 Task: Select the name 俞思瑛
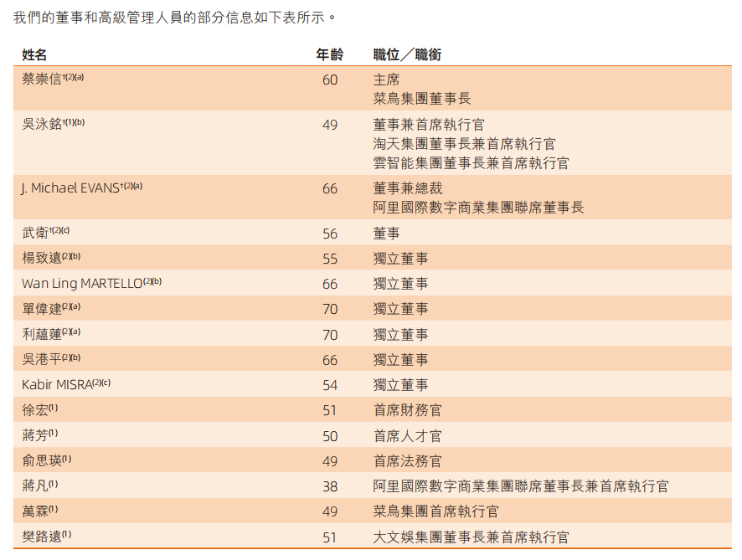click(x=42, y=460)
